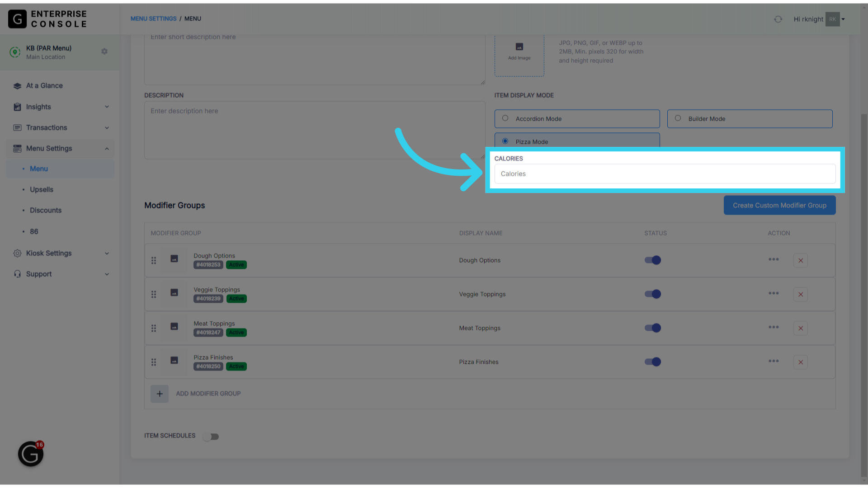Select the Accordion Mode radio button
Viewport: 868px width, 488px height.
505,118
